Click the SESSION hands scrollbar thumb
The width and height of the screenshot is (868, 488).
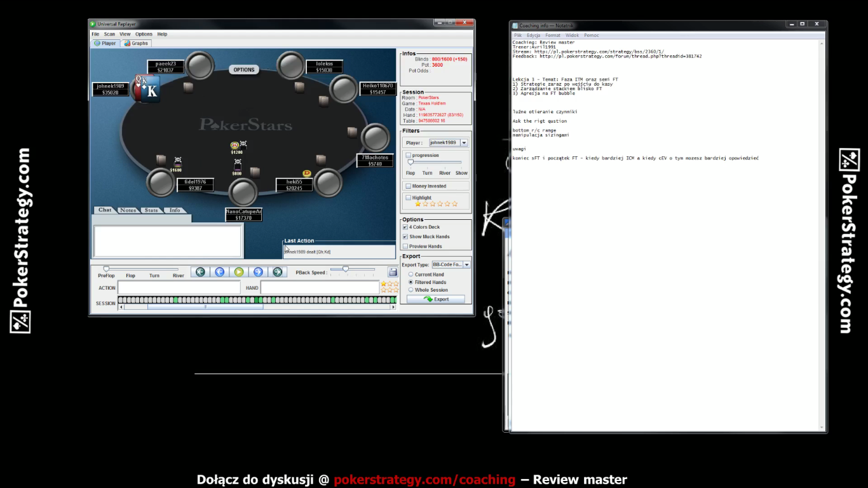pyautogui.click(x=205, y=307)
